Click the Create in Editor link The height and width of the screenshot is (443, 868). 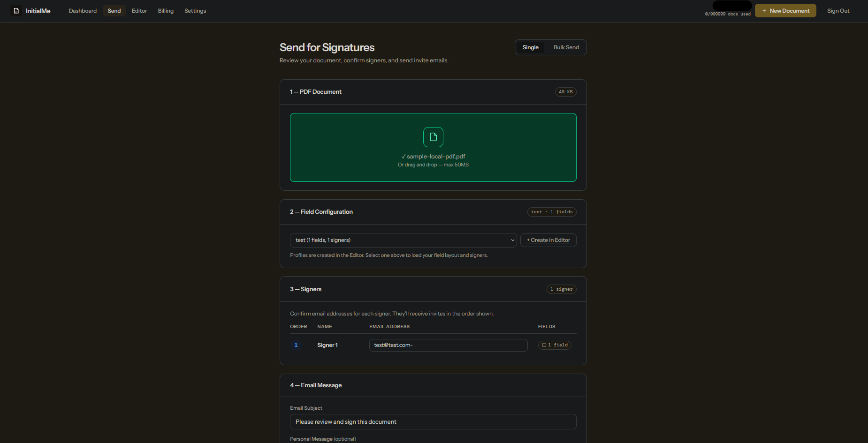tap(548, 240)
